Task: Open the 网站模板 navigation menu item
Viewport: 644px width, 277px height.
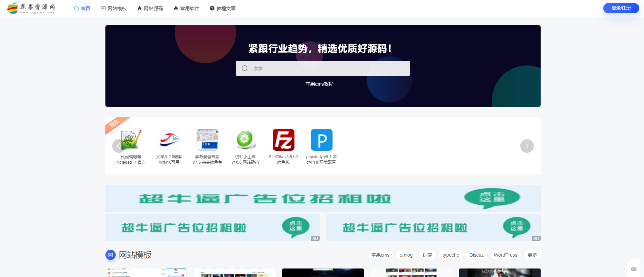Action: [114, 9]
